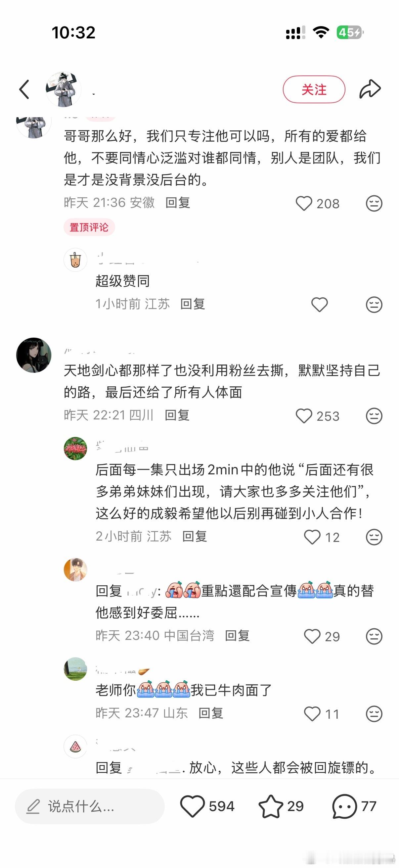The height and width of the screenshot is (868, 399).
Task: Open the post author's avatar at top
Action: coord(63,89)
